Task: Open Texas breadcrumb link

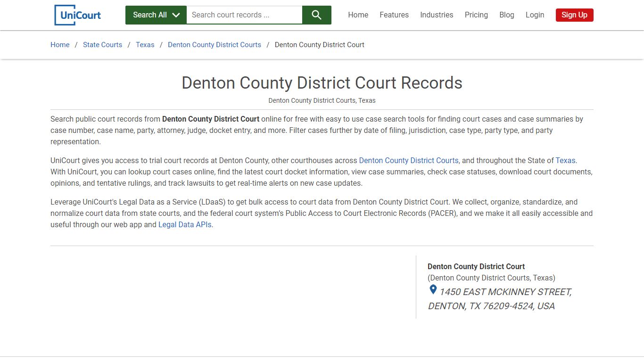Action: (145, 45)
